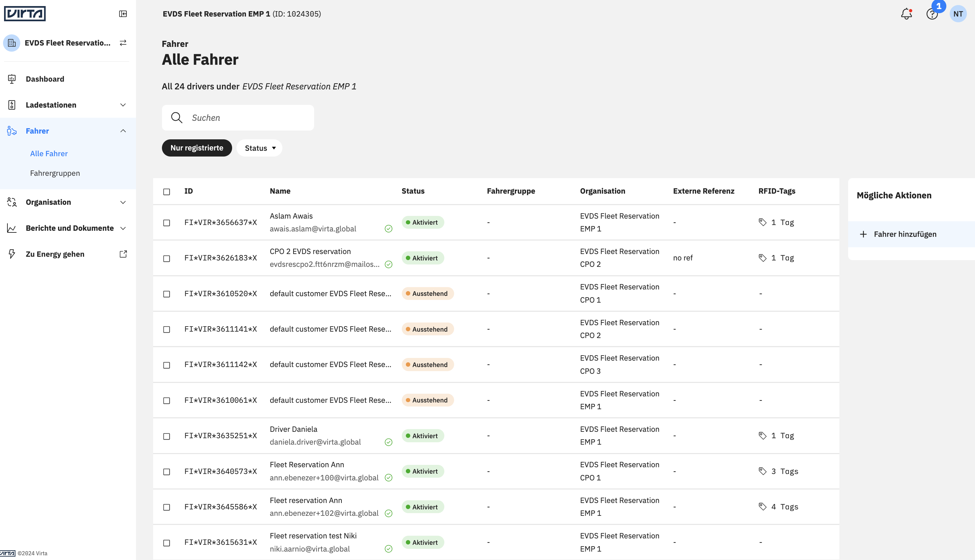Click the search magnifier icon
Image resolution: width=975 pixels, height=560 pixels.
coord(176,118)
